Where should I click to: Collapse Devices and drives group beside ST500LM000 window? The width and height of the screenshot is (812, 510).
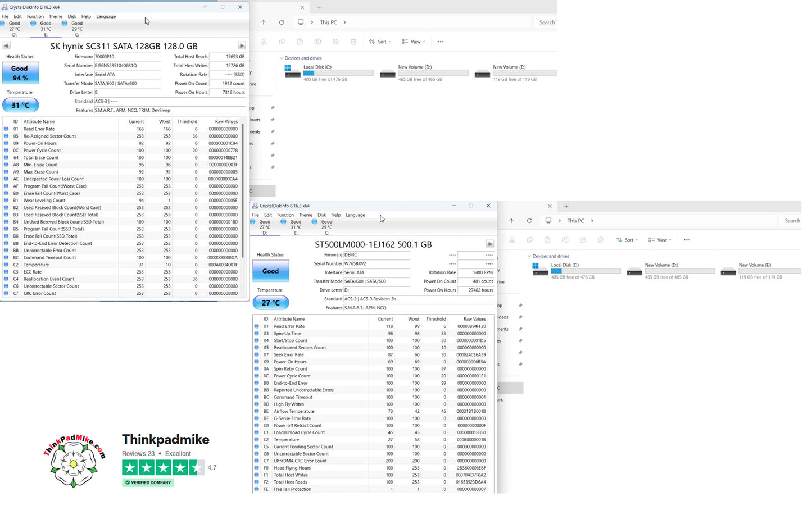(529, 256)
